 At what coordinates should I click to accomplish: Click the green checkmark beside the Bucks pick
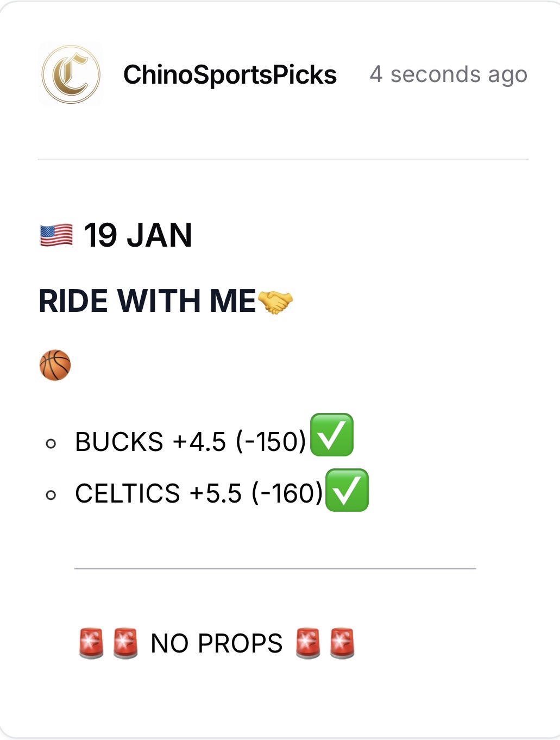(332, 435)
